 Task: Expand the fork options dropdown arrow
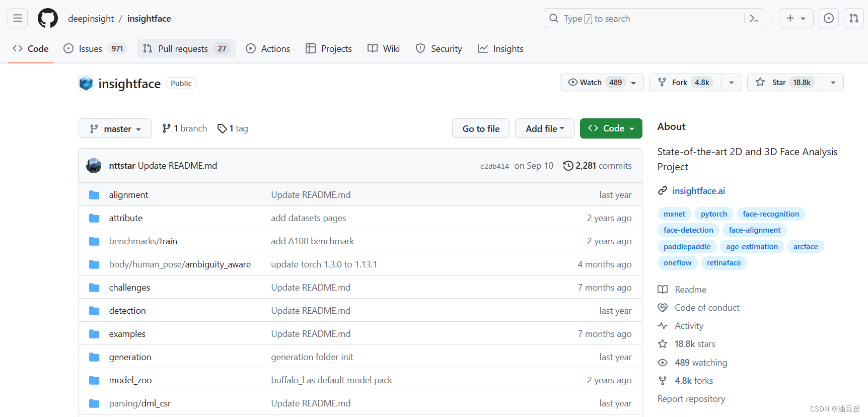[x=732, y=83]
